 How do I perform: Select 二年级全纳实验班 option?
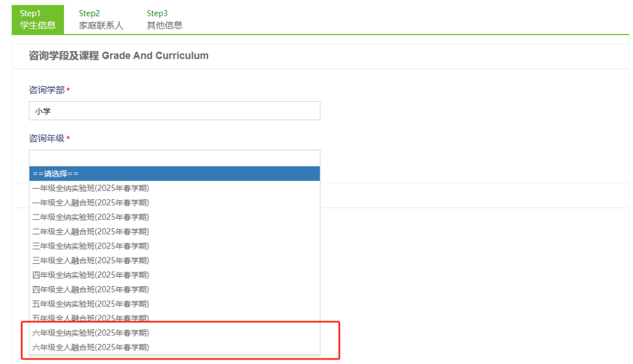pos(91,217)
